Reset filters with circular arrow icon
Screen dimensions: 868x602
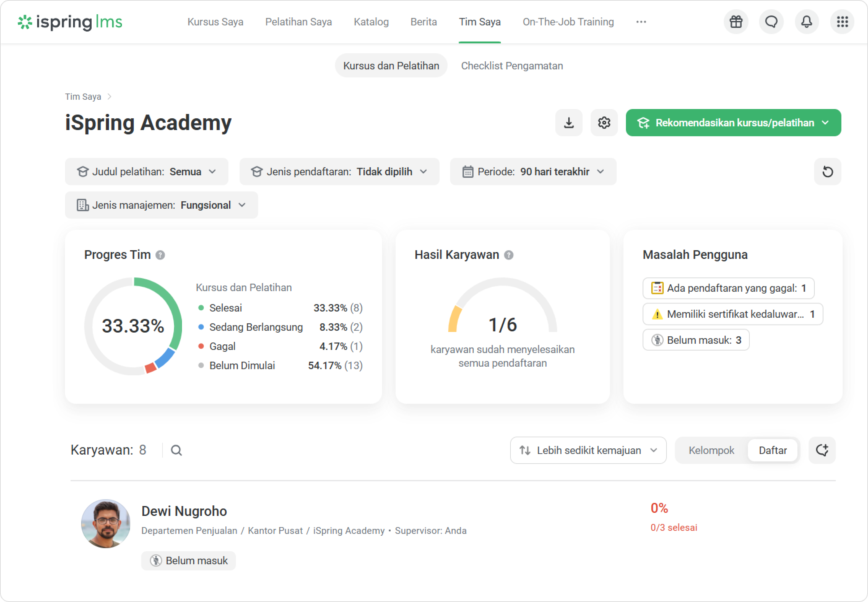coord(827,172)
